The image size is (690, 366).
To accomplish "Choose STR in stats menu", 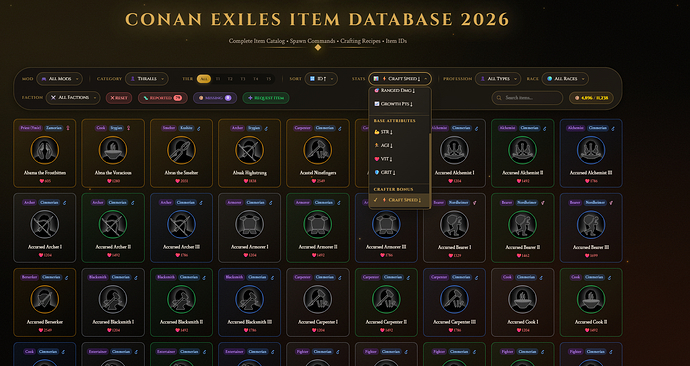I will 400,132.
